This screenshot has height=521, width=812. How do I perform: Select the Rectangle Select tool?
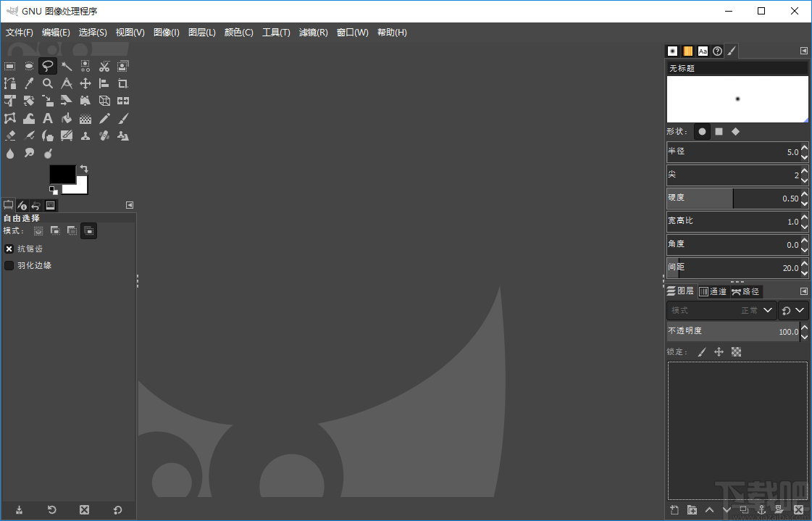[x=10, y=66]
